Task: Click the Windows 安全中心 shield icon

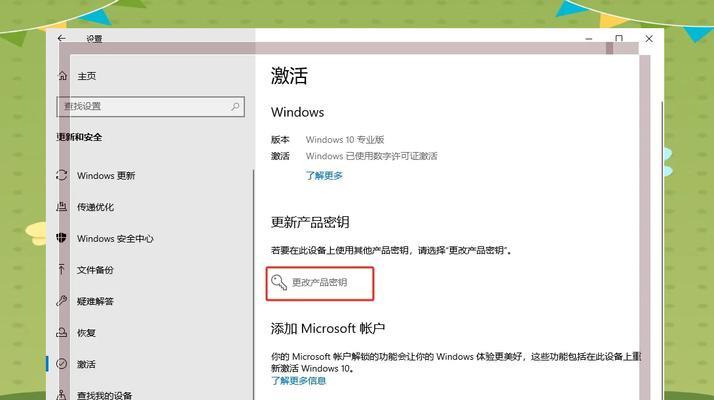Action: 61,238
